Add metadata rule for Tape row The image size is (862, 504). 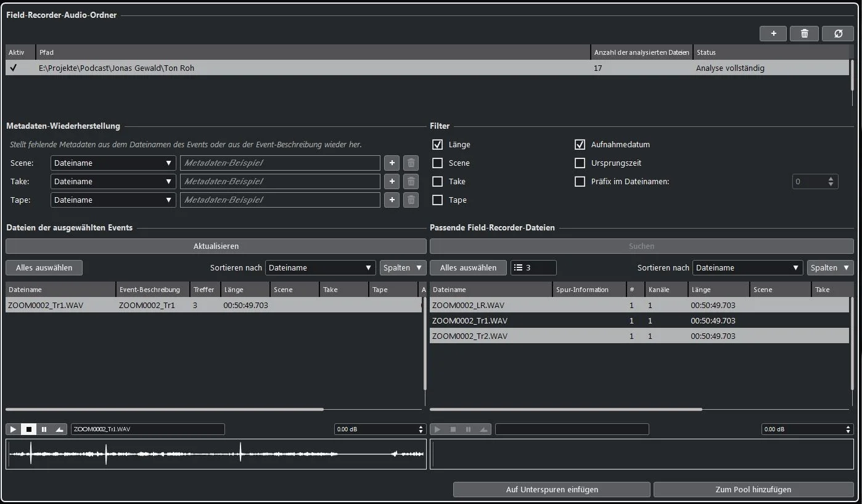pos(392,200)
